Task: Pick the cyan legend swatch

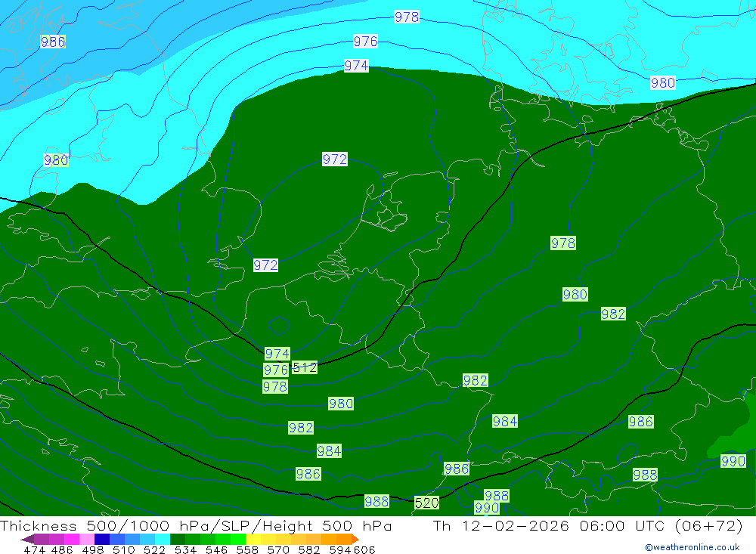Action: (x=163, y=539)
